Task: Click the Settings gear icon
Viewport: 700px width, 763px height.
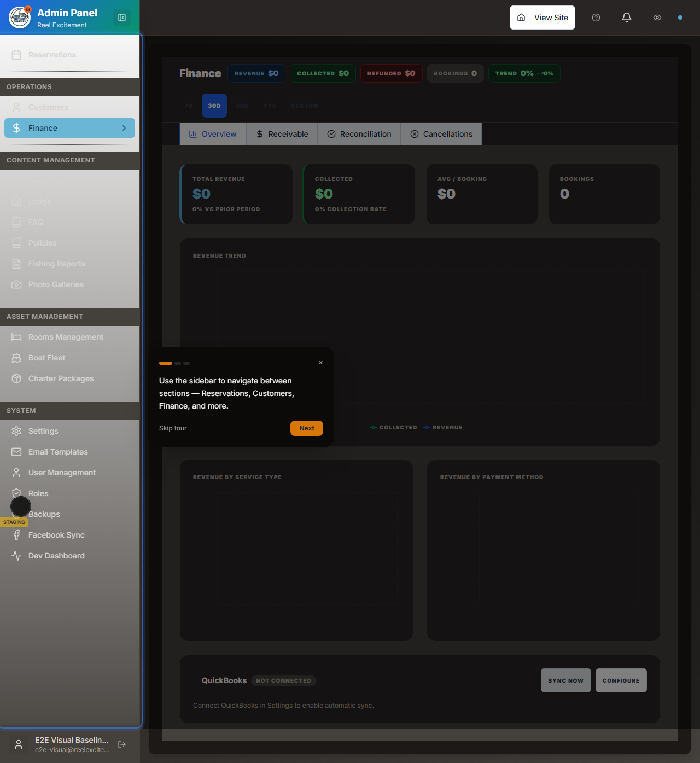Action: tap(16, 431)
